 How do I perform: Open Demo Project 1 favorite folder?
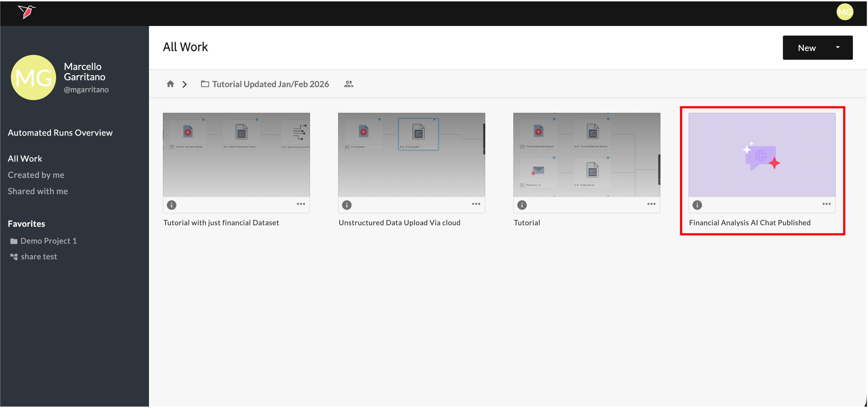coord(48,241)
